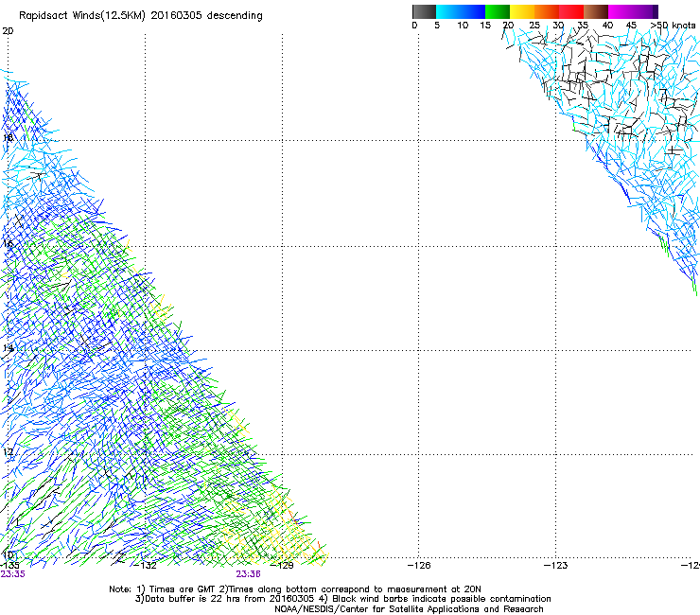The width and height of the screenshot is (700, 615).
Task: Click the cyan-blue 5-15 knots legend band
Action: click(461, 11)
